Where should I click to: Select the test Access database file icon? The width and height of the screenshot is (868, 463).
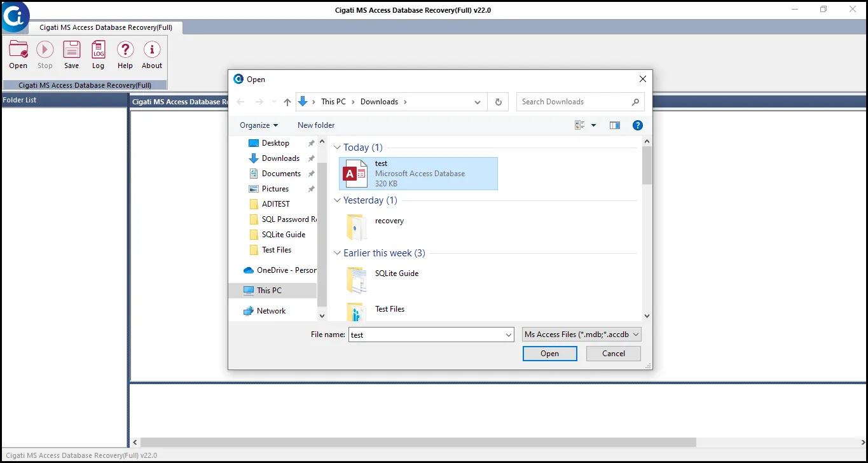pyautogui.click(x=355, y=174)
